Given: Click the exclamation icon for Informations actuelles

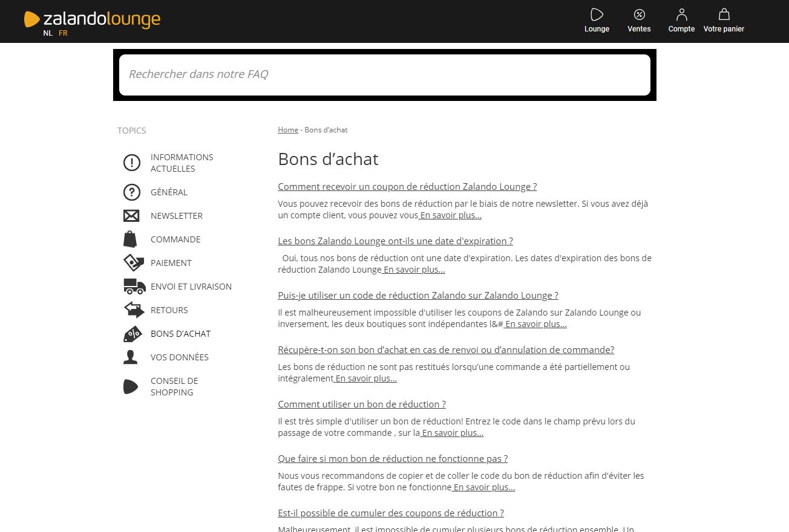Looking at the screenshot, I should (x=131, y=163).
